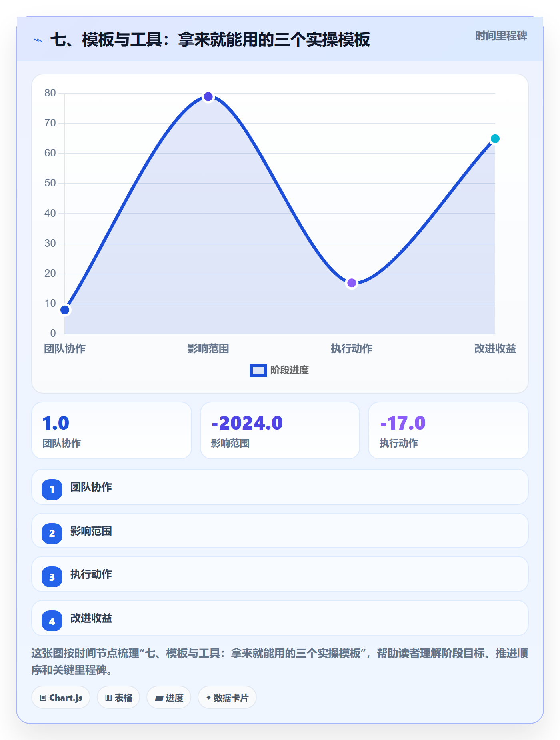Click the 团队协作 caption under the 1.0 value
Screen dimensions: 560x740
(62, 443)
